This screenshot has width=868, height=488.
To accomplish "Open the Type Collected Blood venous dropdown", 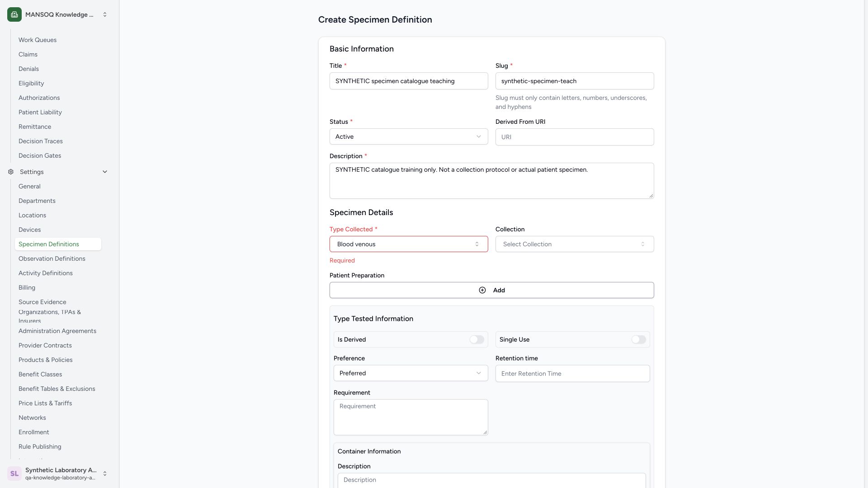I will click(409, 244).
